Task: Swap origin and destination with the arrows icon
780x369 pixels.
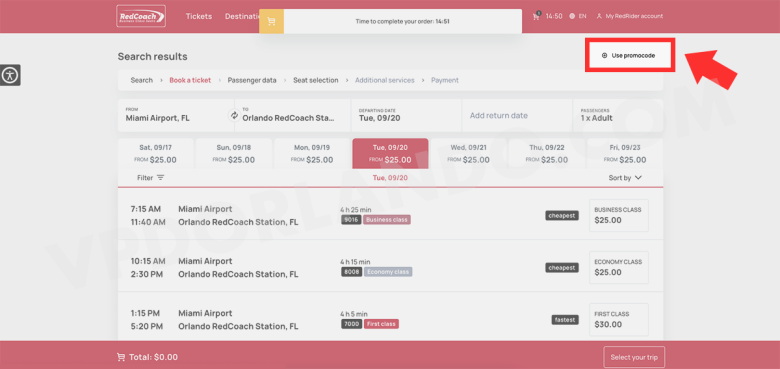Action: 234,115
